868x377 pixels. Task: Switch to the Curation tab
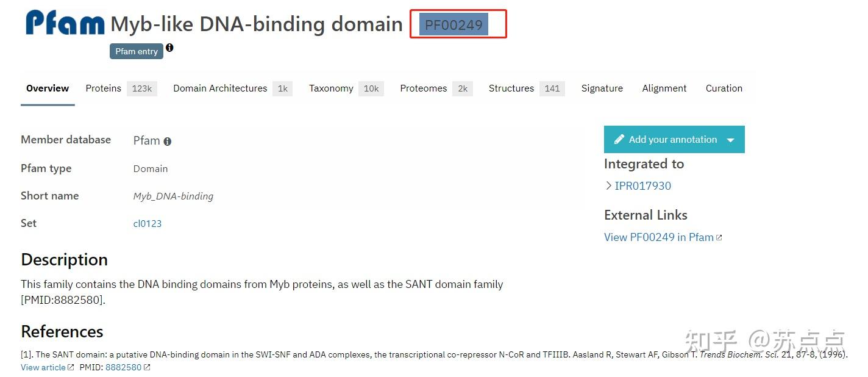click(x=724, y=88)
